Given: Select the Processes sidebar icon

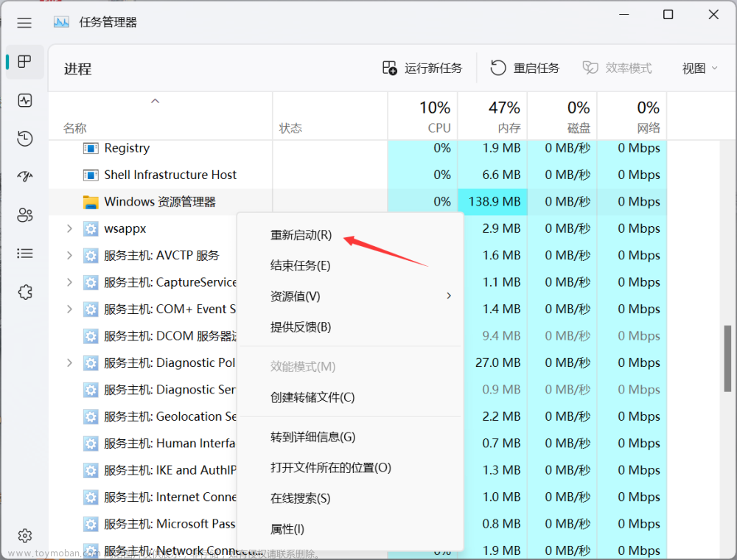Looking at the screenshot, I should tap(24, 62).
